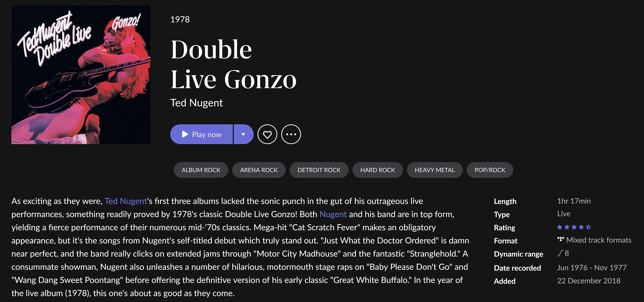Choose the HARD ROCK genre tag
The width and height of the screenshot is (644, 302).
[377, 170]
